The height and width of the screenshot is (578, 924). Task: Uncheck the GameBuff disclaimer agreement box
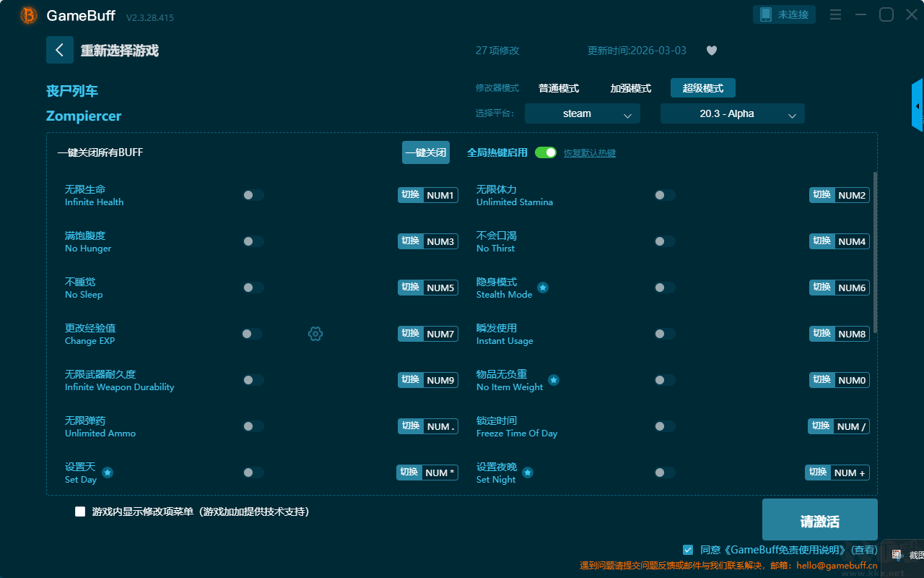[x=688, y=550]
